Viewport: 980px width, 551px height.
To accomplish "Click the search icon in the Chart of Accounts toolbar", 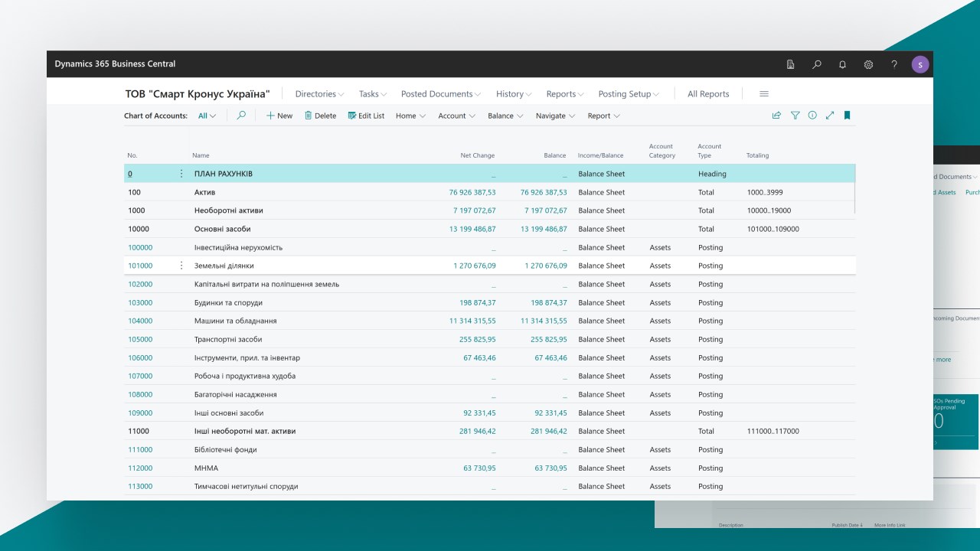I will (241, 116).
